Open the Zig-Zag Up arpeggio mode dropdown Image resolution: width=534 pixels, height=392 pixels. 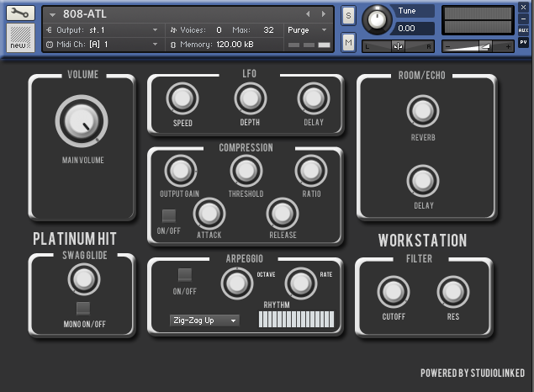click(x=204, y=320)
